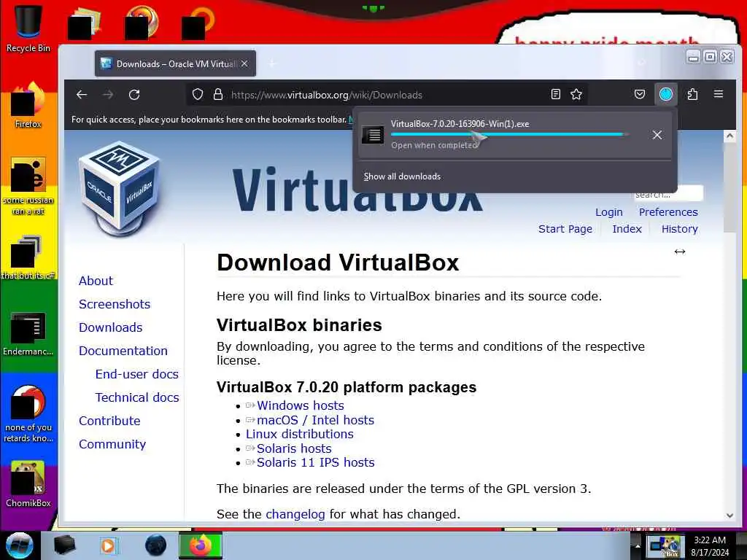Click the VirtualBox site search box
747x560 pixels.
(x=668, y=194)
